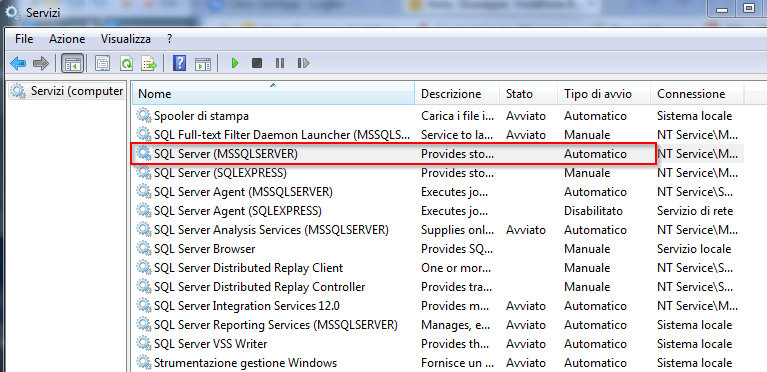Click gear icon of Distributed Replay Controller
Viewport: 767px width, 372px height.
tap(143, 286)
